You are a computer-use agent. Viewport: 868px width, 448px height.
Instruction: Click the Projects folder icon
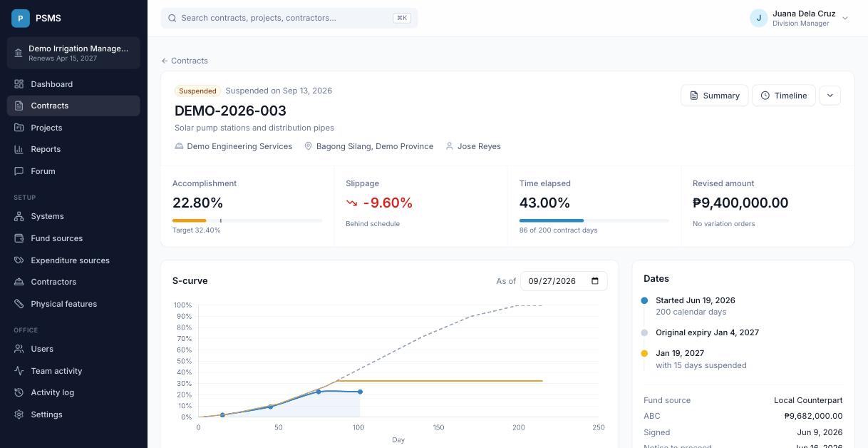pyautogui.click(x=19, y=128)
